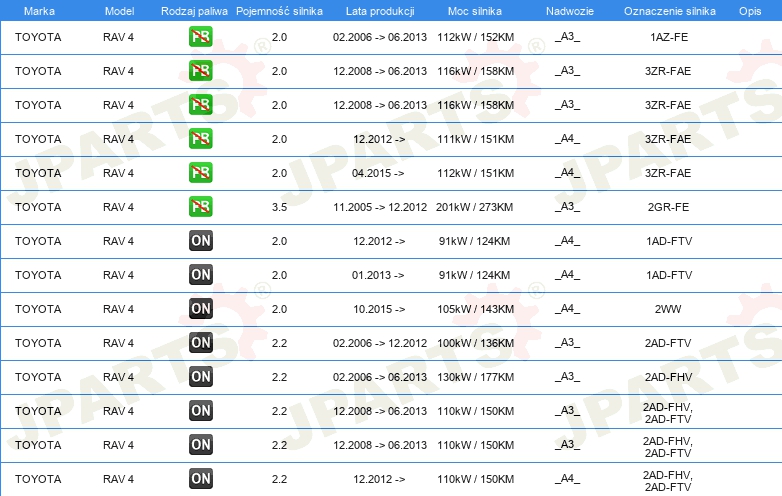Click the ON diesel icon in the 130kW / 177KM row
The width and height of the screenshot is (782, 496).
(x=200, y=376)
